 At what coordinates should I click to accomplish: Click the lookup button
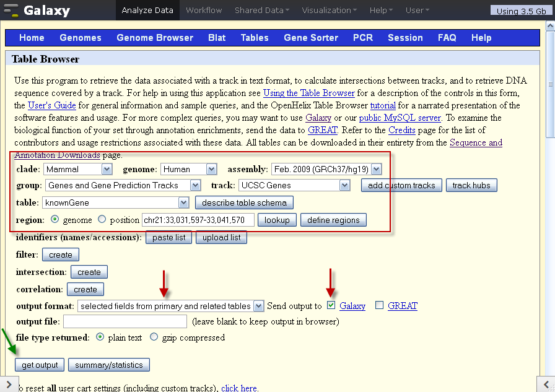[277, 220]
